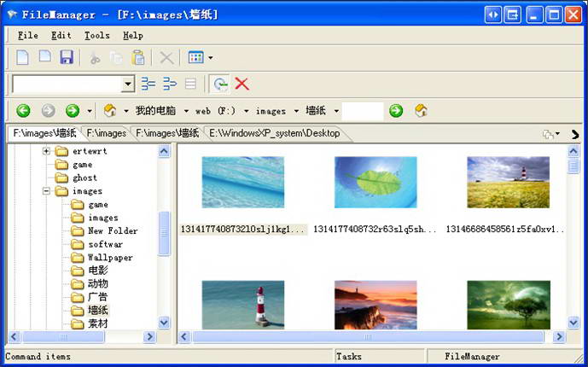Click the new blank document icon
The width and height of the screenshot is (588, 367).
pos(23,57)
